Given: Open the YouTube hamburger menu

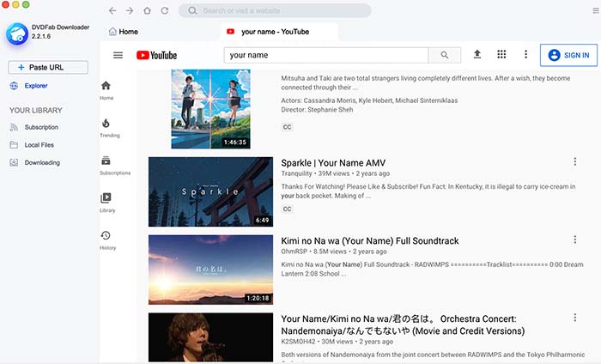Looking at the screenshot, I should click(118, 55).
